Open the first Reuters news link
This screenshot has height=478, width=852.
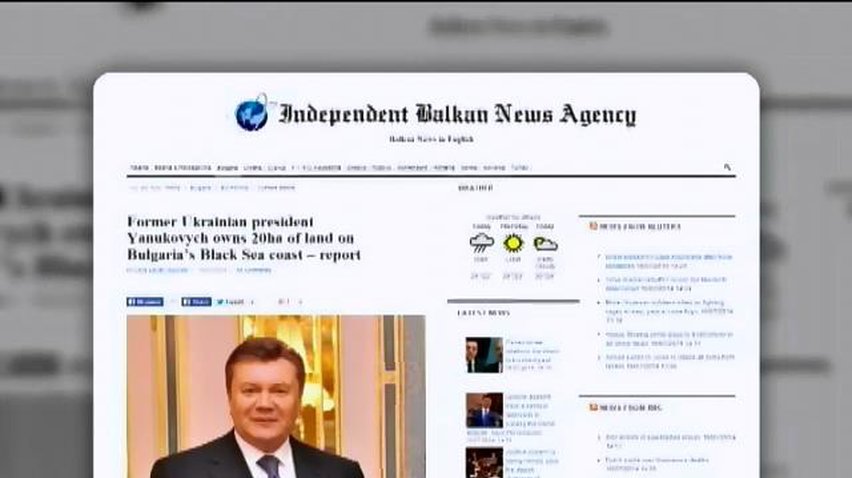tap(669, 261)
